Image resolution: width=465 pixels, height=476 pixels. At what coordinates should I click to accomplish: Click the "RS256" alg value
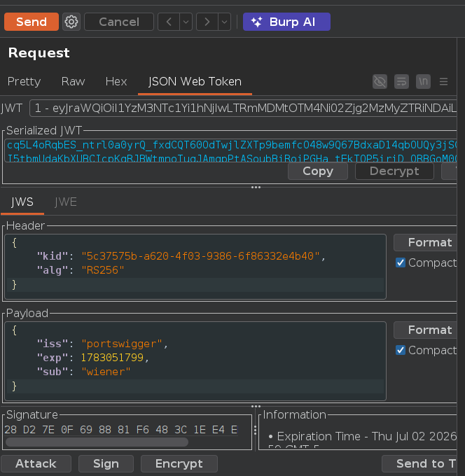click(103, 270)
